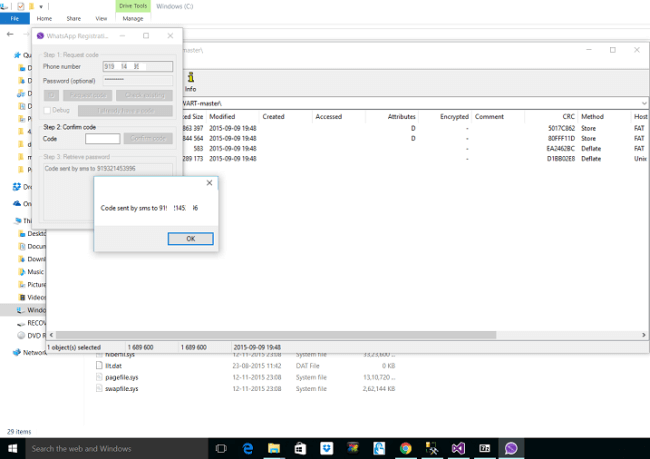Click the Drive Tools contextual tab header
The image size is (650, 459).
click(x=133, y=6)
